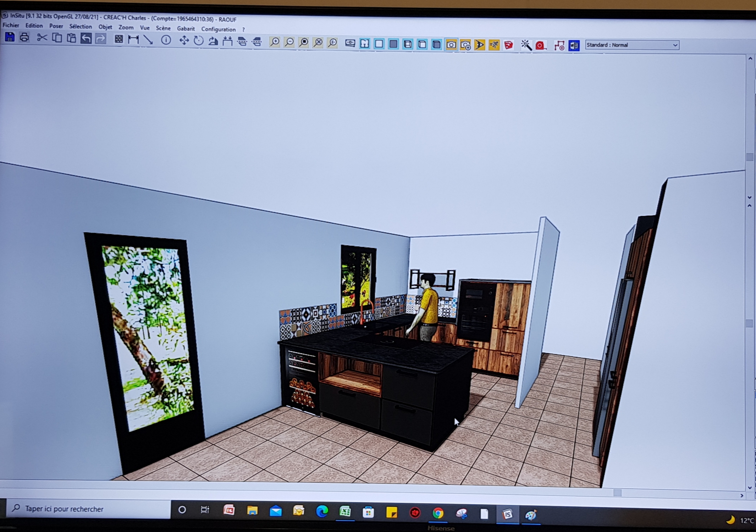
Task: Click the Paste clipboard icon
Action: coord(71,38)
